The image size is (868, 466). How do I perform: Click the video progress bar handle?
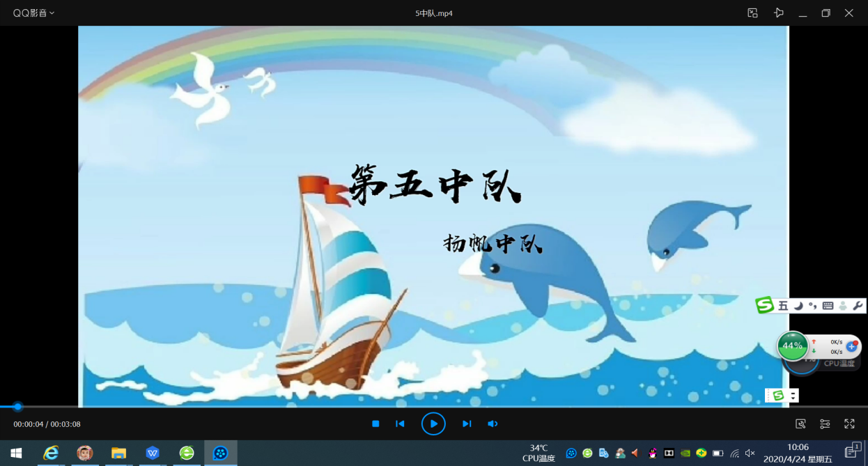click(x=17, y=407)
